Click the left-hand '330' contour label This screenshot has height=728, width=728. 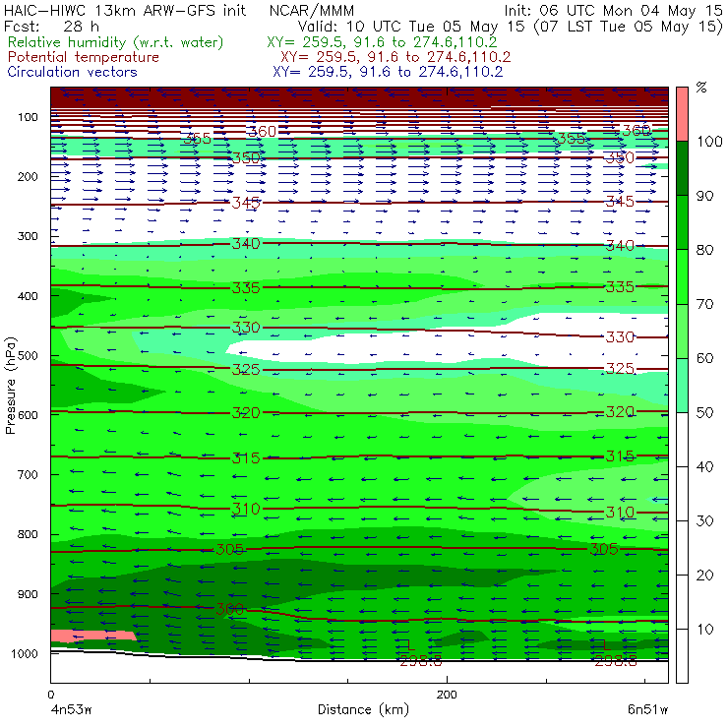pos(246,328)
